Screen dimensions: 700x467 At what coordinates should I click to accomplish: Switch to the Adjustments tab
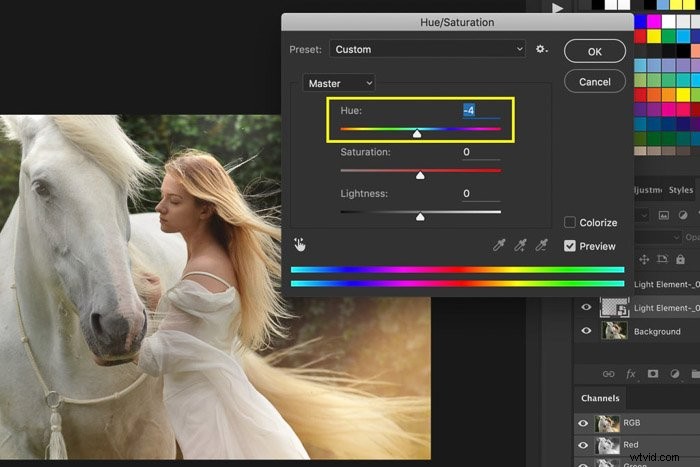click(x=648, y=190)
